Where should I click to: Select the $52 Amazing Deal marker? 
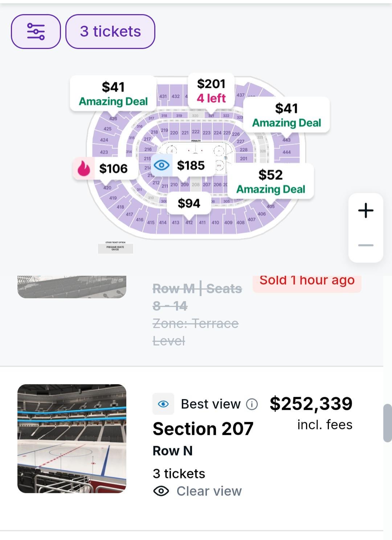[271, 181]
